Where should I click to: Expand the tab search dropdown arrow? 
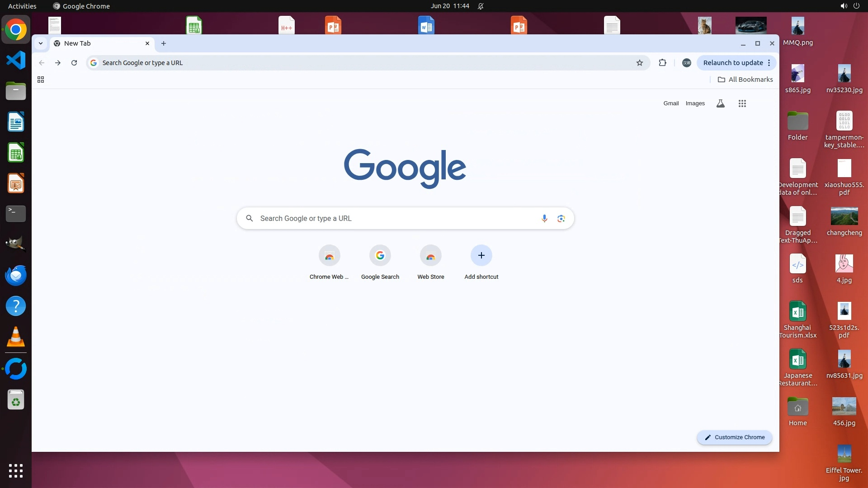click(41, 43)
